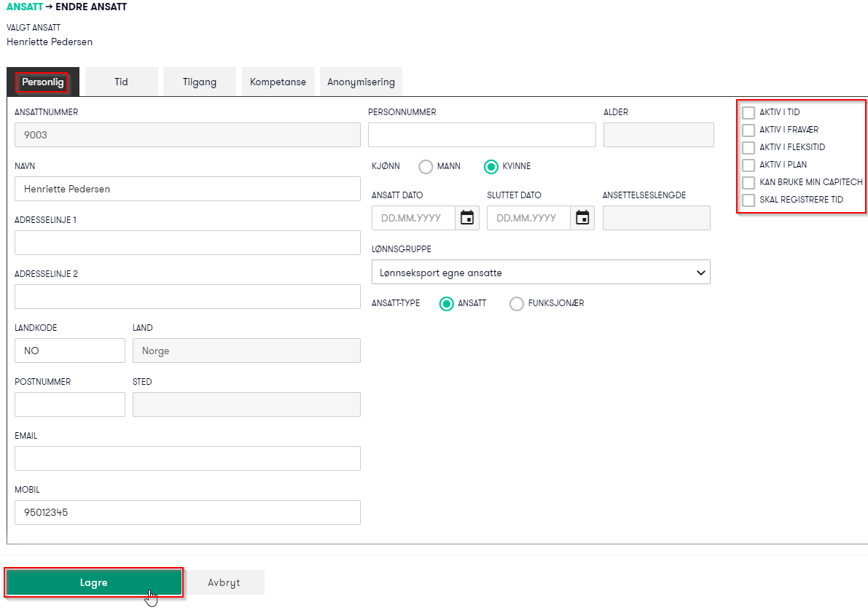Focus the Navn input field
This screenshot has width=868, height=610.
pos(187,189)
